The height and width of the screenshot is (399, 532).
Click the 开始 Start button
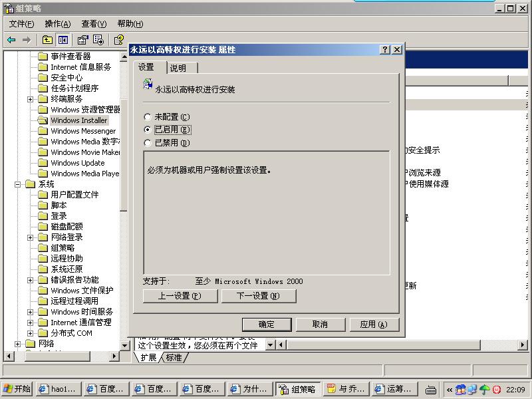click(x=17, y=389)
